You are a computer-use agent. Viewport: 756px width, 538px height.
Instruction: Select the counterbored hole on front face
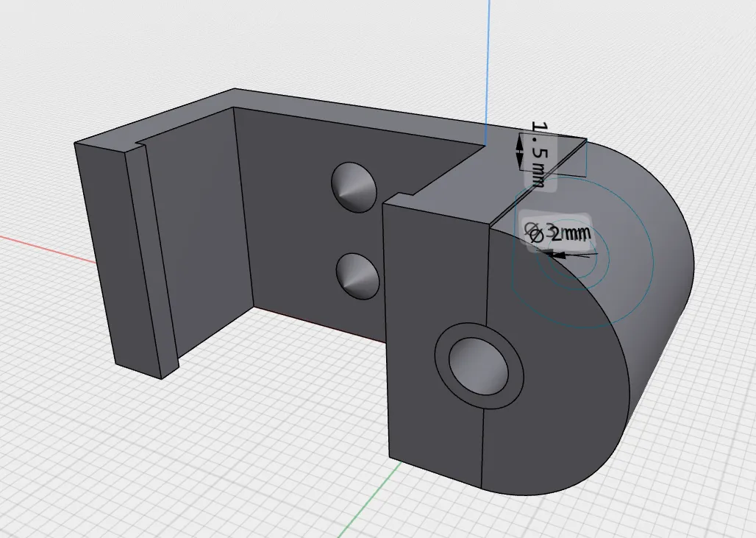(479, 366)
